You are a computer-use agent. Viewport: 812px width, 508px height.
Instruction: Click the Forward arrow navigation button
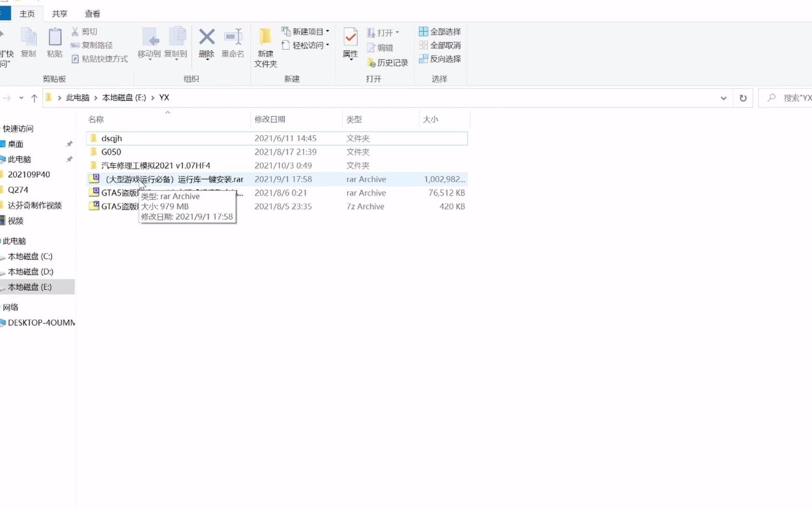[7, 98]
